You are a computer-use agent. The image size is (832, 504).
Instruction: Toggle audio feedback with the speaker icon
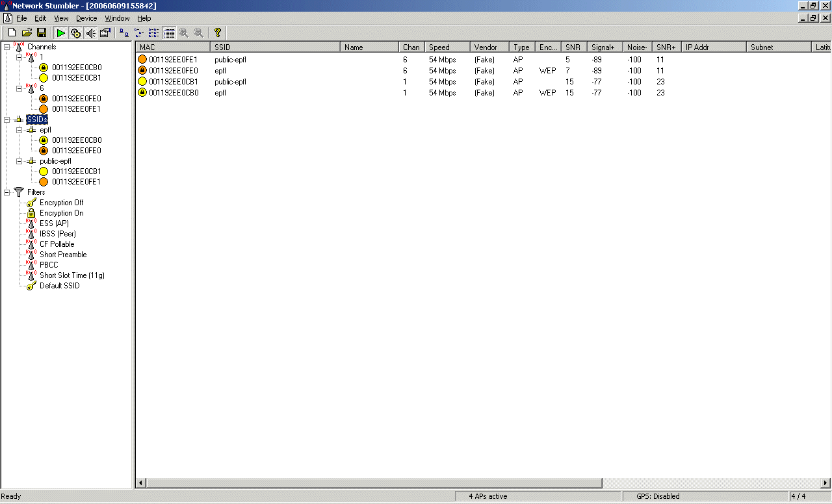pos(90,32)
